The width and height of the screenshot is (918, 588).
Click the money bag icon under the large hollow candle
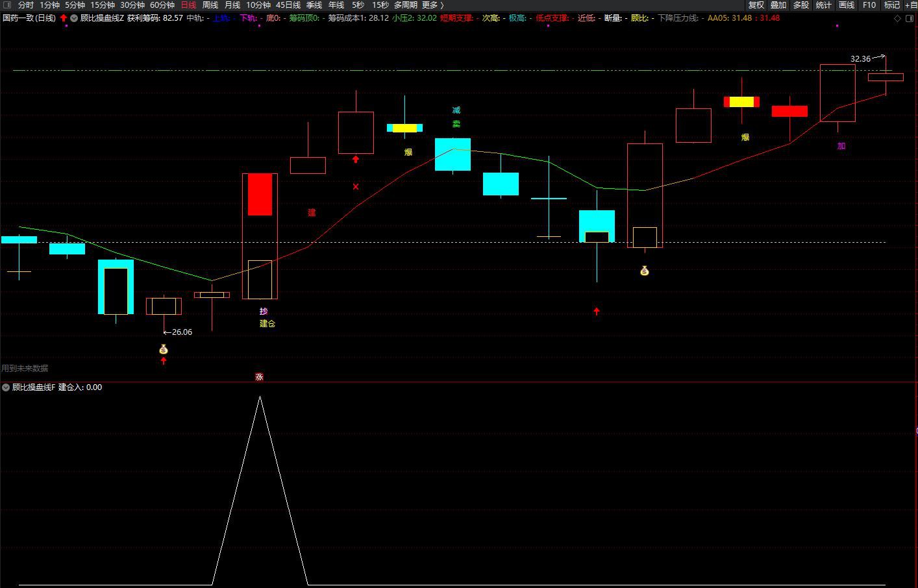(645, 271)
